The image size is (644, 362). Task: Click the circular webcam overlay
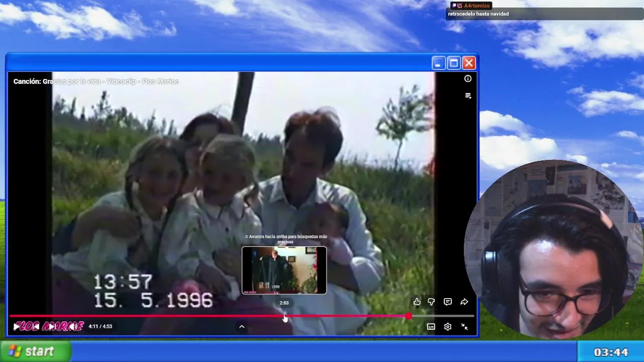(x=553, y=250)
